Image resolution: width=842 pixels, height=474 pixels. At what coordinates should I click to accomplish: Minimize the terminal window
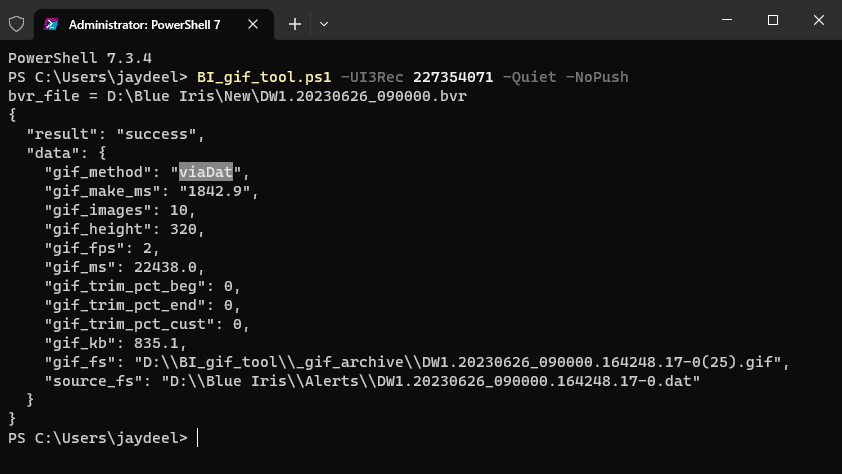pos(727,20)
